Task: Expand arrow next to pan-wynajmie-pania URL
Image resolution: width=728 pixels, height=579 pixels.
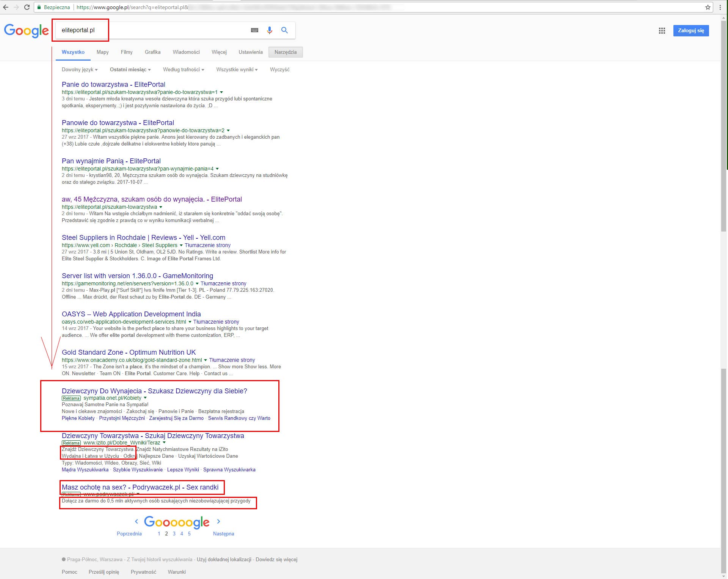Action: [217, 169]
